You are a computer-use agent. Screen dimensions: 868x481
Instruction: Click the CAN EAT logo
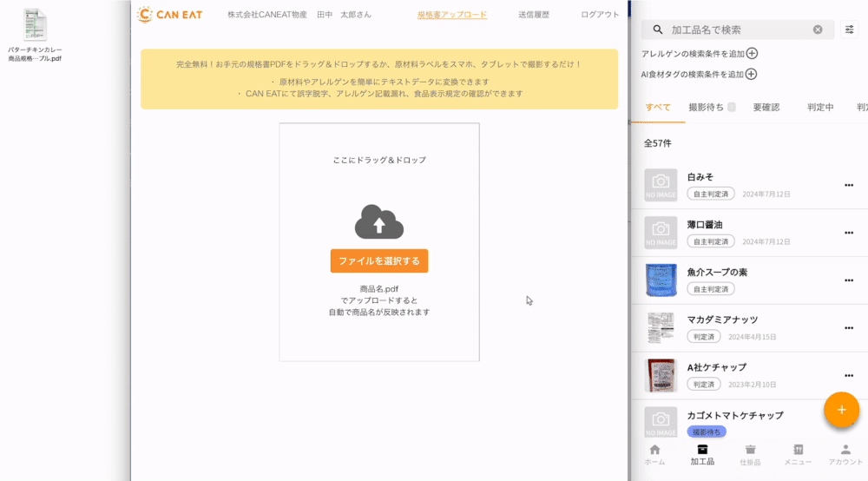pos(169,15)
